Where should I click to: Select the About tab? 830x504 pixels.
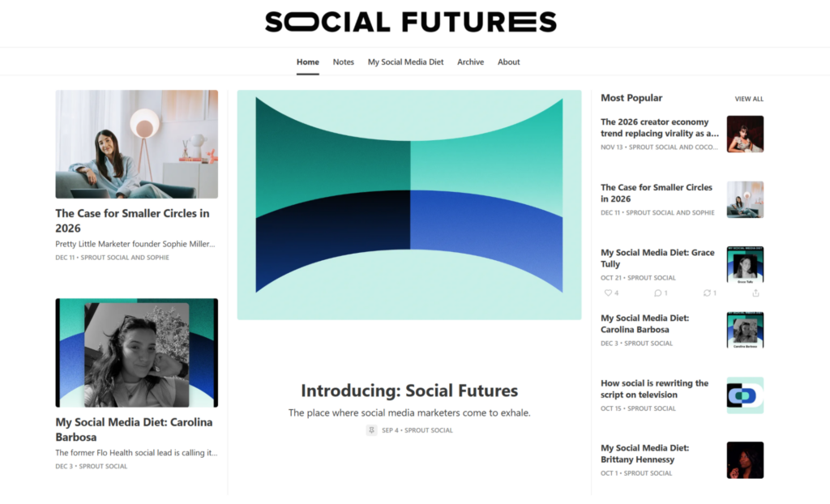tap(508, 62)
